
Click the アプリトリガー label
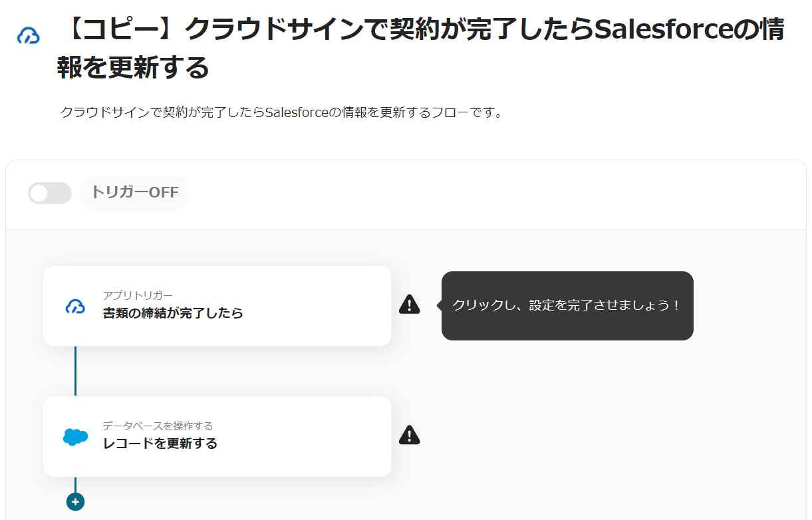coord(138,295)
